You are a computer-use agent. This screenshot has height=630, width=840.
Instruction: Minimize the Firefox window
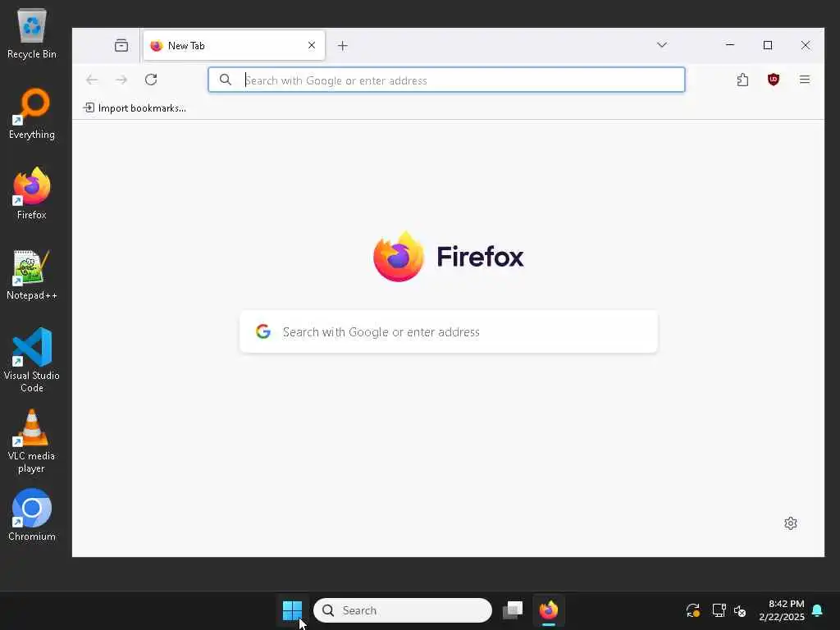tap(729, 45)
